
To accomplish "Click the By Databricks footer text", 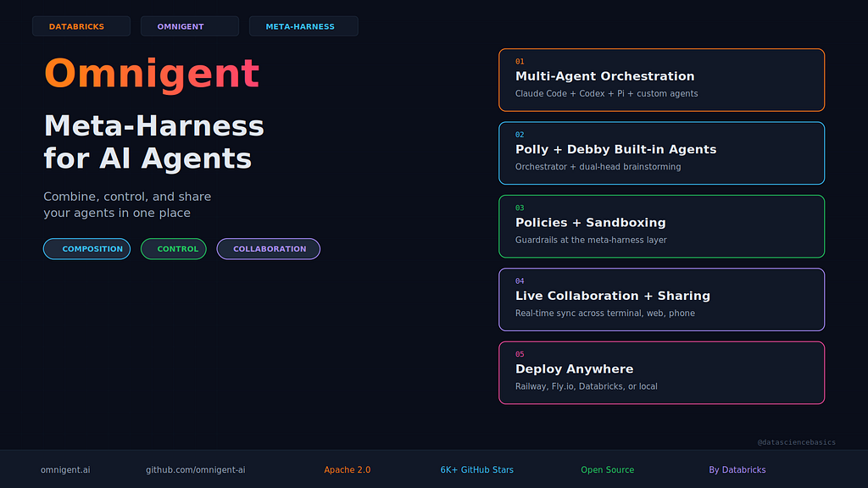I will [x=737, y=469].
